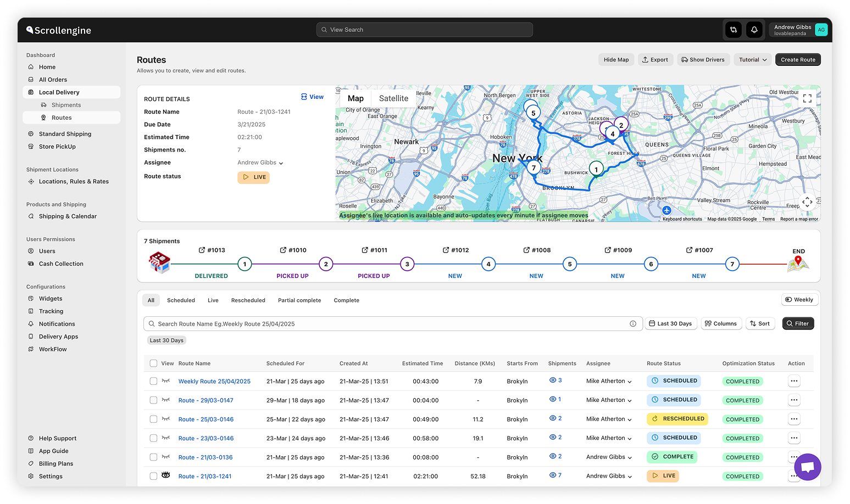Check the Route - 21/03-0136 row checkbox
The width and height of the screenshot is (850, 504).
coord(153,457)
